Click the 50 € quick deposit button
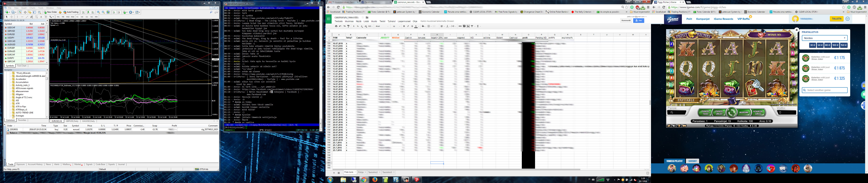This screenshot has width=868, height=183. point(820,45)
